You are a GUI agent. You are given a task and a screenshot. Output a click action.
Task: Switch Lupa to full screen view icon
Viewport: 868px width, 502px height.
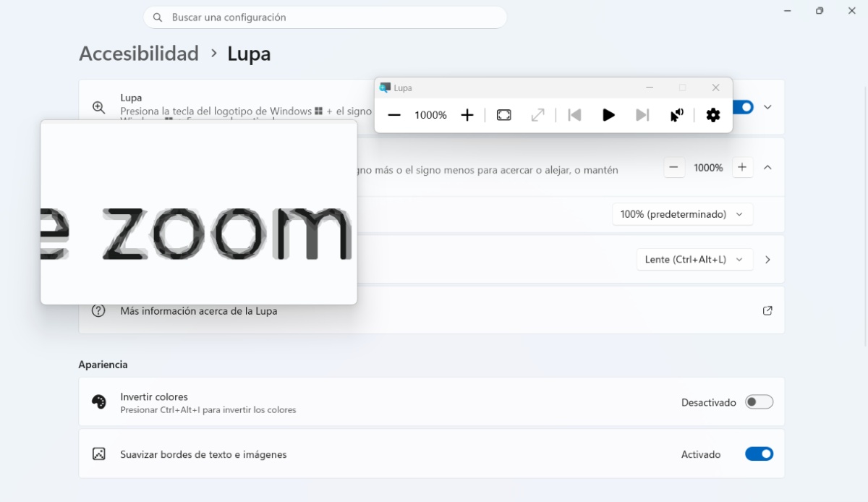(x=504, y=115)
